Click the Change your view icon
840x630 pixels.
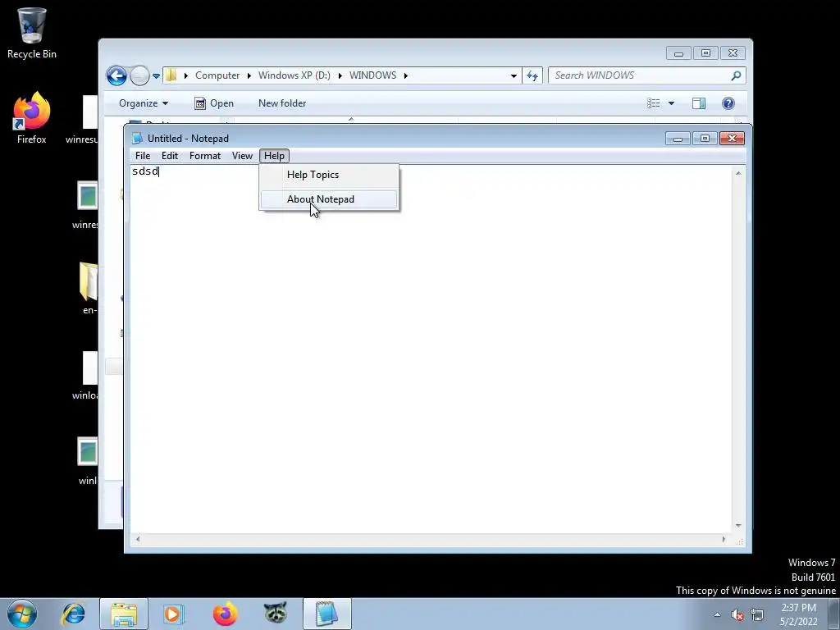point(654,103)
